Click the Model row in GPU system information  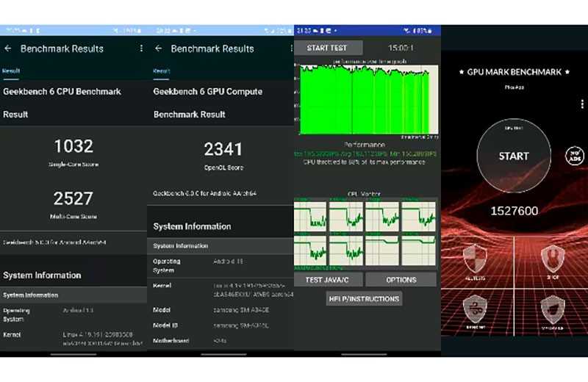pos(220,310)
